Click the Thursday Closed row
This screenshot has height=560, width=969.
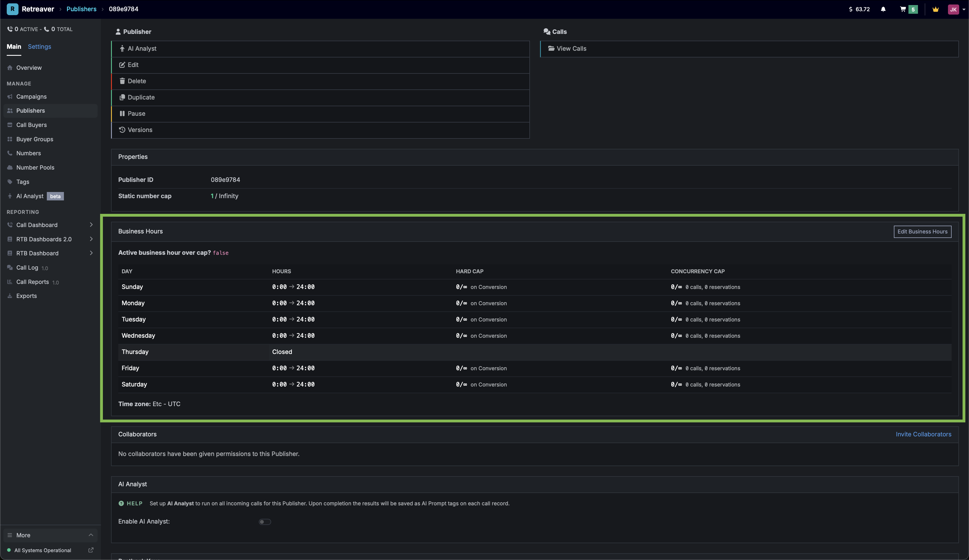tap(534, 352)
